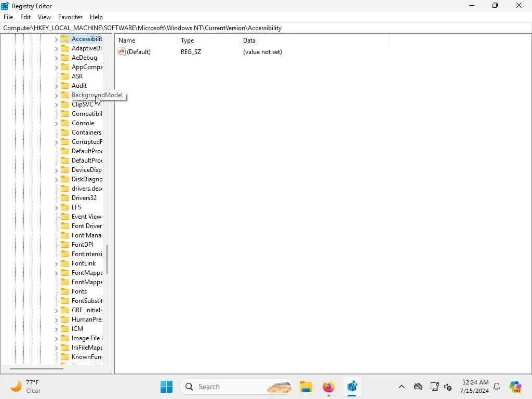Select the Containers folder icon

point(65,132)
